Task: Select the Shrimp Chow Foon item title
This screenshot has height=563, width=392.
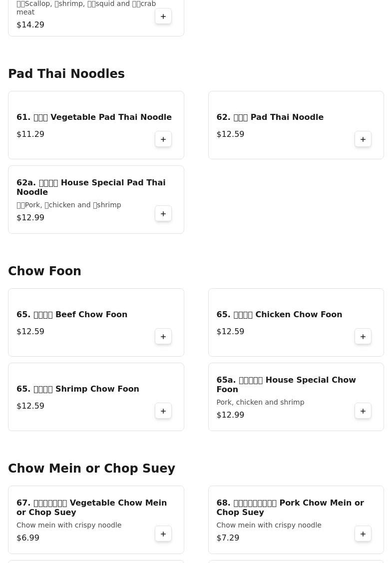Action: coord(78,389)
